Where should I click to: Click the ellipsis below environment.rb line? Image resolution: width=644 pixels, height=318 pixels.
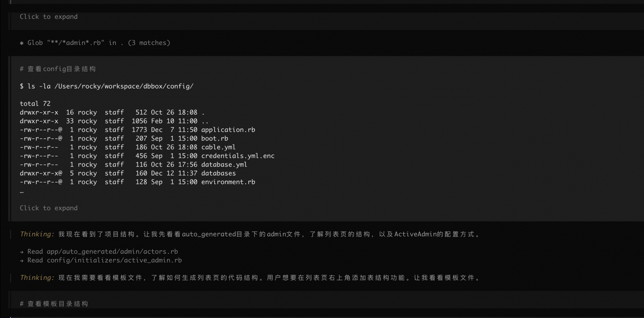21,192
